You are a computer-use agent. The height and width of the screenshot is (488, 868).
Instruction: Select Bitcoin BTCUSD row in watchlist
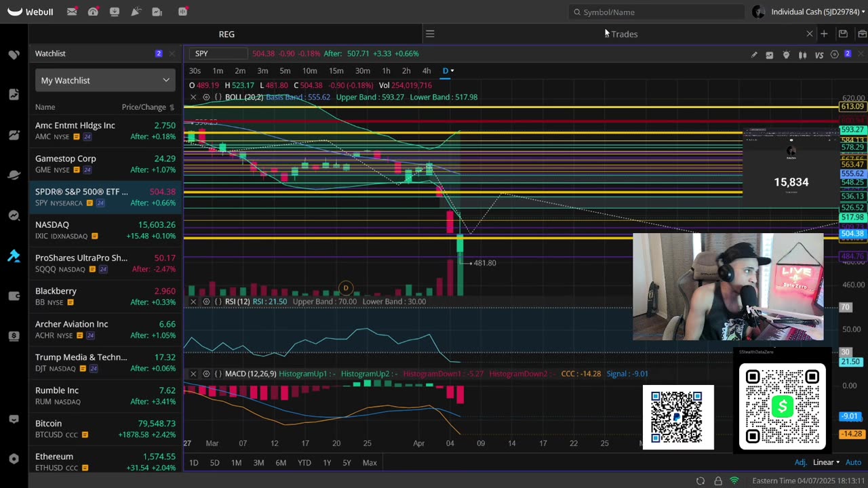(105, 428)
